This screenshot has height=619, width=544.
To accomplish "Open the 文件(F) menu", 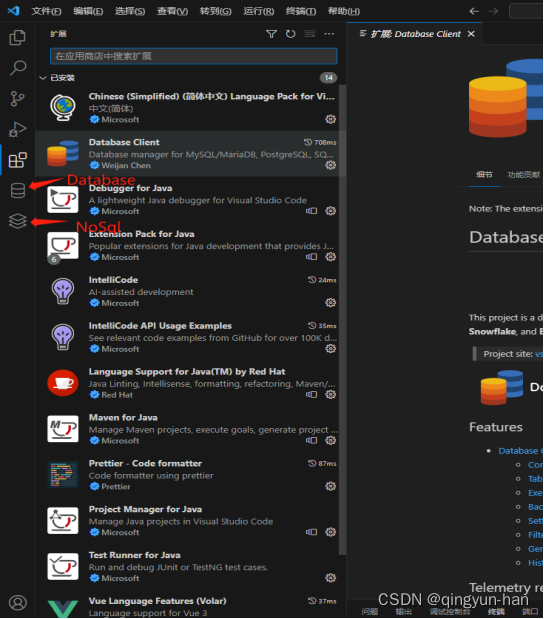I will (x=46, y=11).
